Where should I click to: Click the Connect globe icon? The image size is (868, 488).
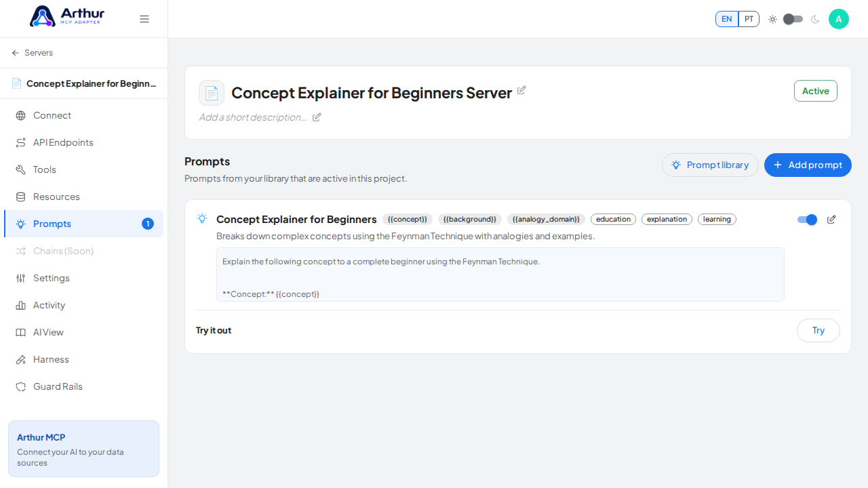[x=20, y=115]
